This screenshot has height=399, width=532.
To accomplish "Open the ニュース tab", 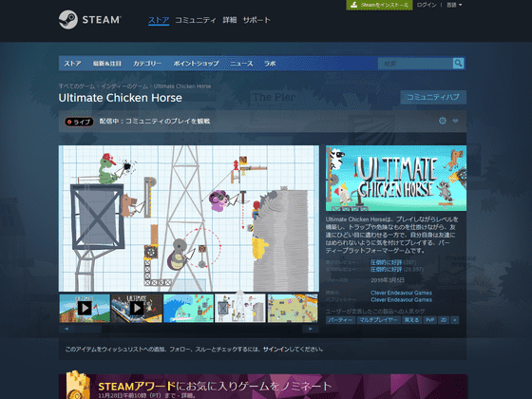I will (241, 64).
